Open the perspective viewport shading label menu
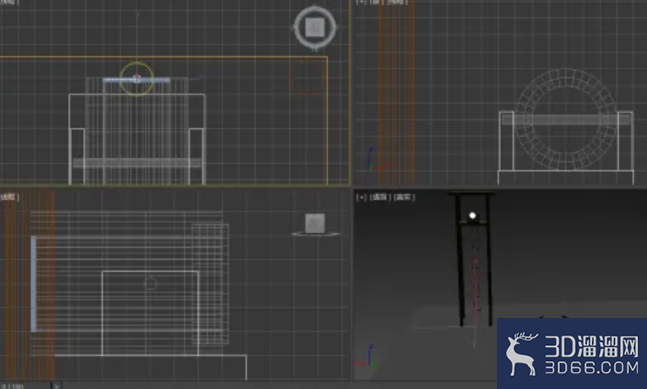Viewport: 647px width, 389px height. coord(404,197)
